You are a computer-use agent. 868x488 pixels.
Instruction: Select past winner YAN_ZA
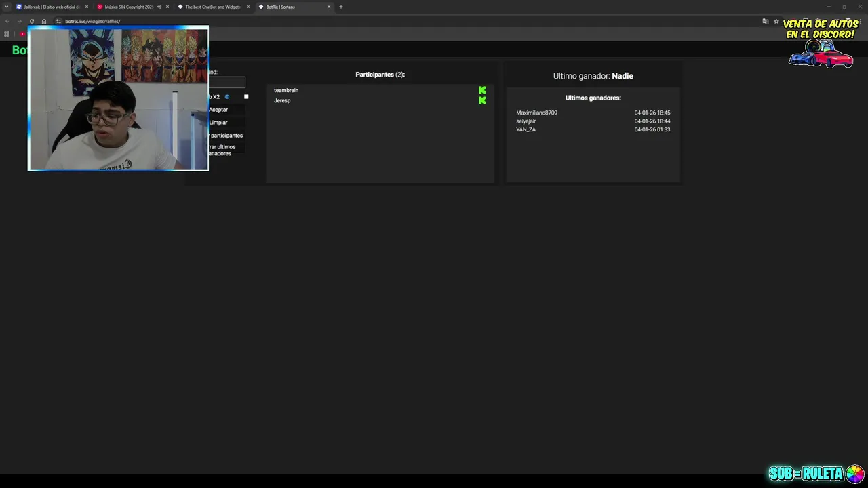pos(526,129)
